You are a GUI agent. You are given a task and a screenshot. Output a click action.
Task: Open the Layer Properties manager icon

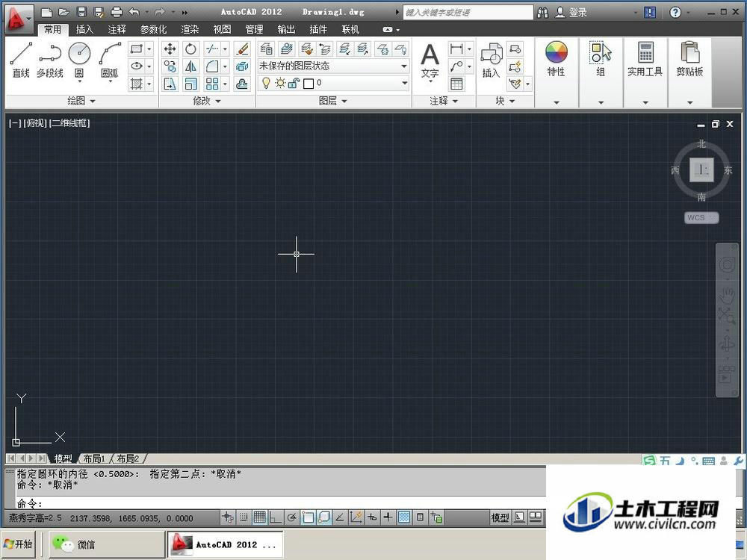pyautogui.click(x=267, y=49)
